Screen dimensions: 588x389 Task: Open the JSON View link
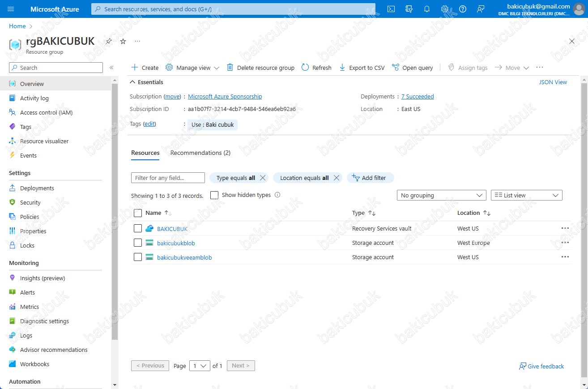pyautogui.click(x=553, y=82)
